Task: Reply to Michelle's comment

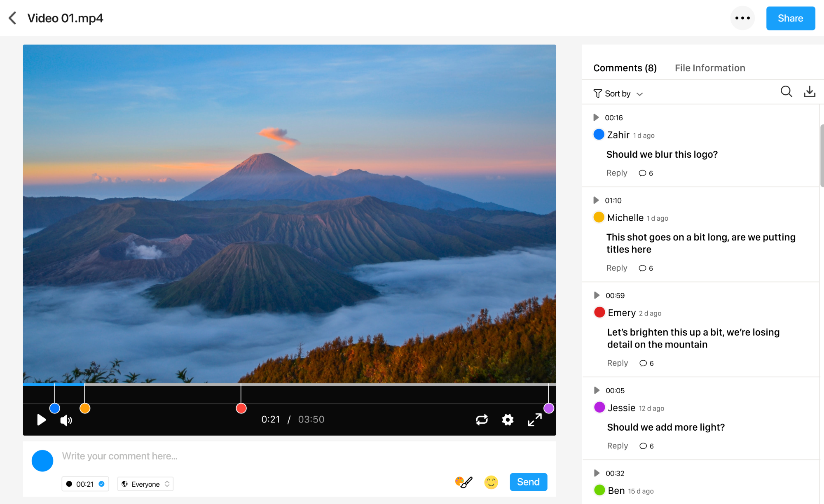Action: [616, 268]
